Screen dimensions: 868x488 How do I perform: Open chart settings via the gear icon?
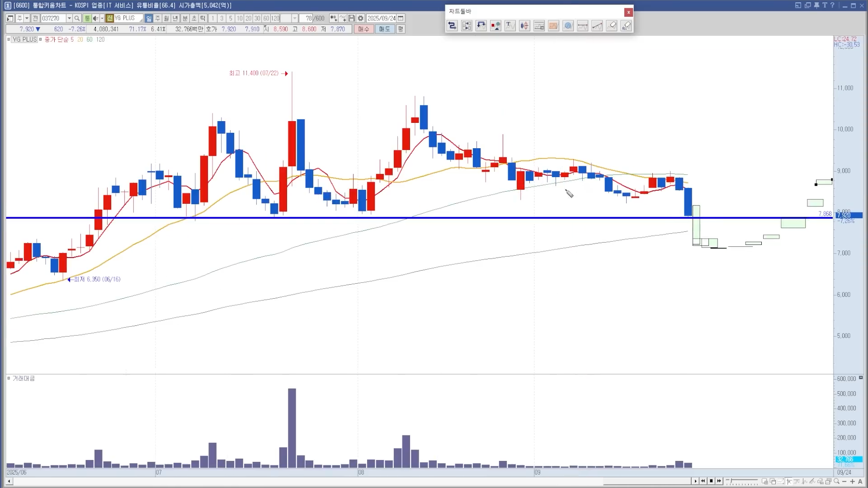point(360,19)
